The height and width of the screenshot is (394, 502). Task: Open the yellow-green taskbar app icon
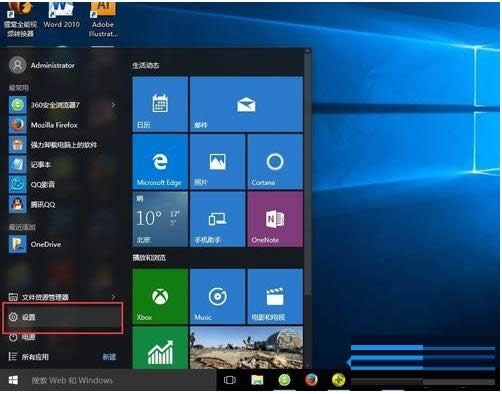pyautogui.click(x=338, y=380)
